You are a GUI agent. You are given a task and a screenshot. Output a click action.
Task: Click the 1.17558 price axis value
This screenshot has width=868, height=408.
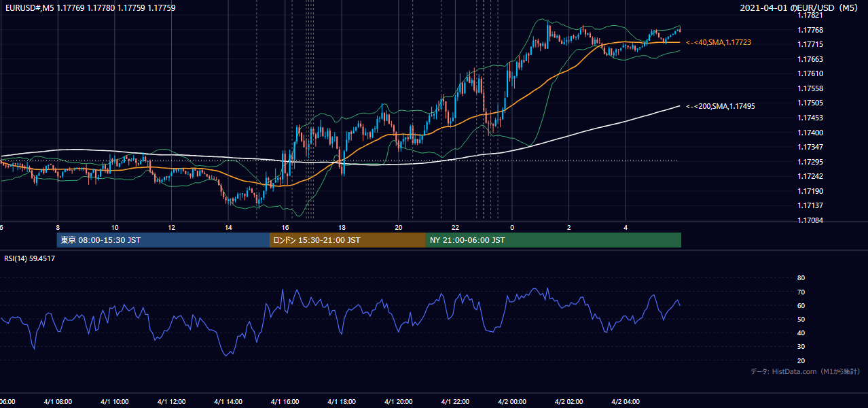(x=810, y=88)
